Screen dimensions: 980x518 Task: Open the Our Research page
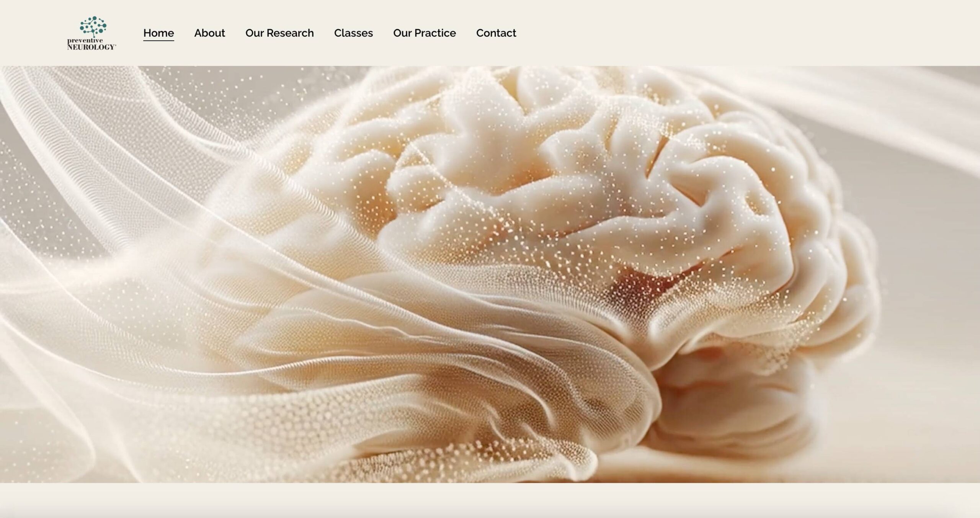point(279,33)
